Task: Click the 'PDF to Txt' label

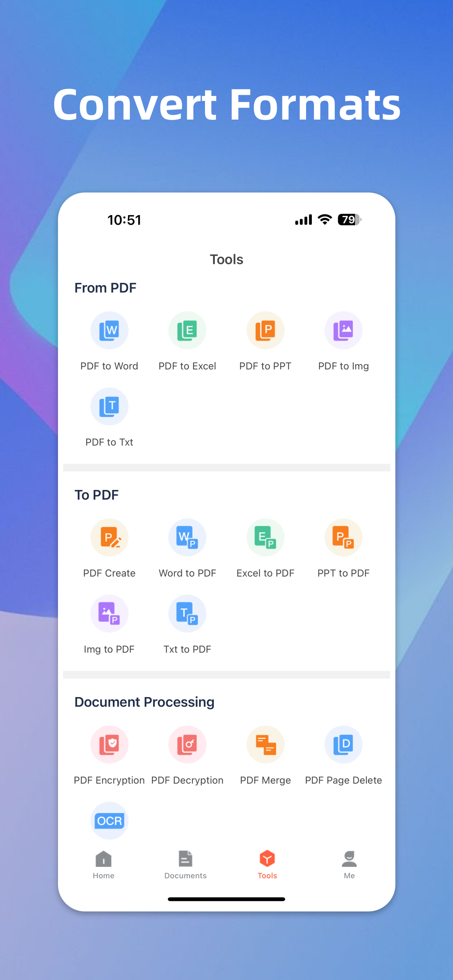Action: 109,442
